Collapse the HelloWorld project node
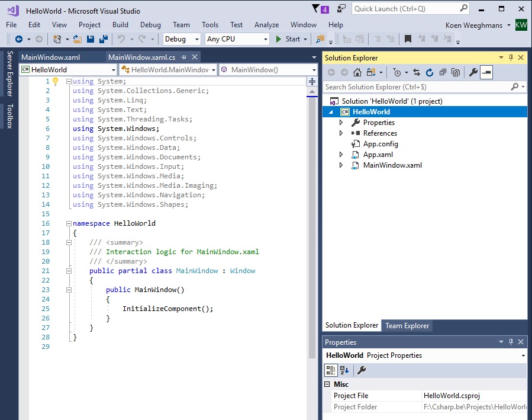The width and height of the screenshot is (532, 420). coord(331,112)
